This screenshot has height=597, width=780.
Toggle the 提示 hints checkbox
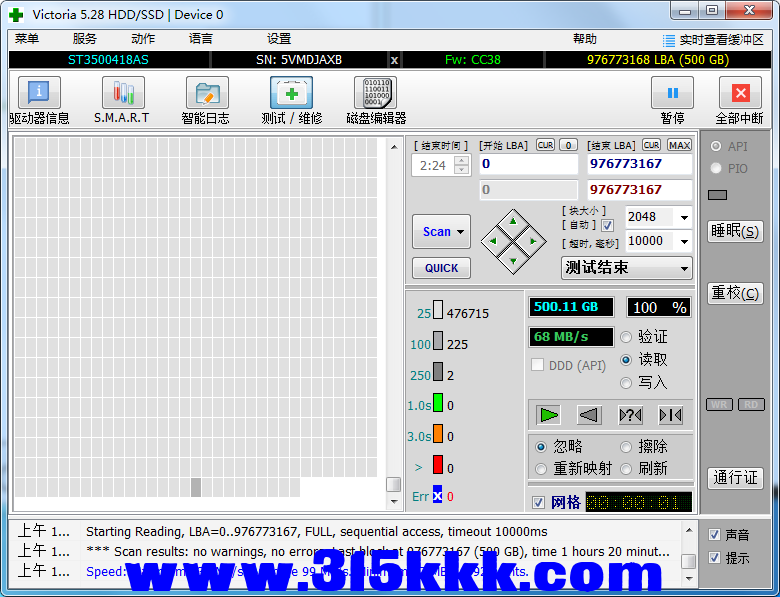pos(714,558)
